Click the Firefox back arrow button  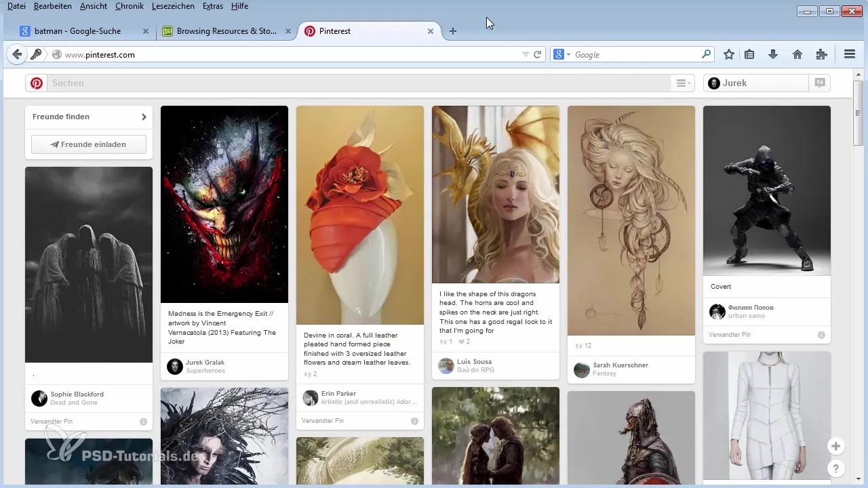[x=17, y=54]
